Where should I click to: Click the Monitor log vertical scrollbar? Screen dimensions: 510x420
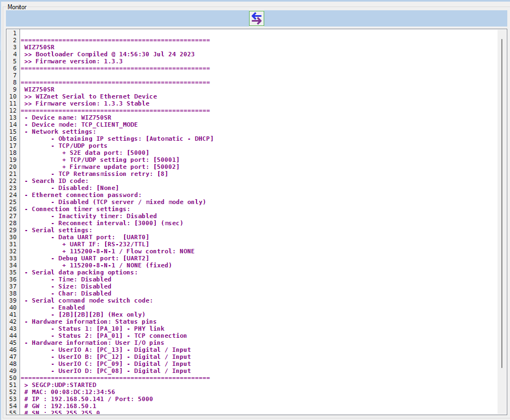(502, 203)
